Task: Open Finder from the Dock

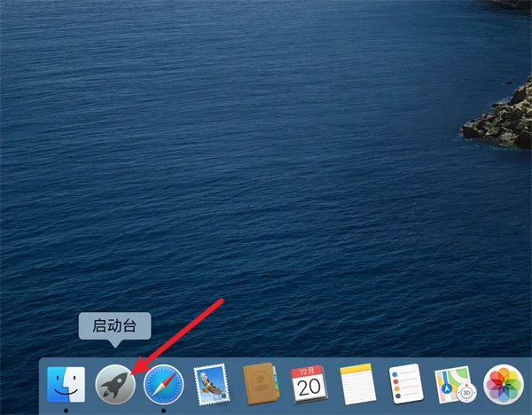Action: click(66, 384)
